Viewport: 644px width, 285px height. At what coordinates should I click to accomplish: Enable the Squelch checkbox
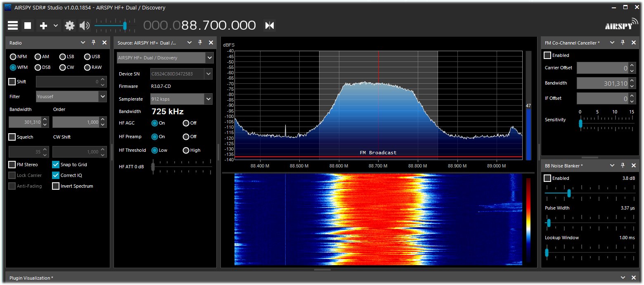(12, 137)
